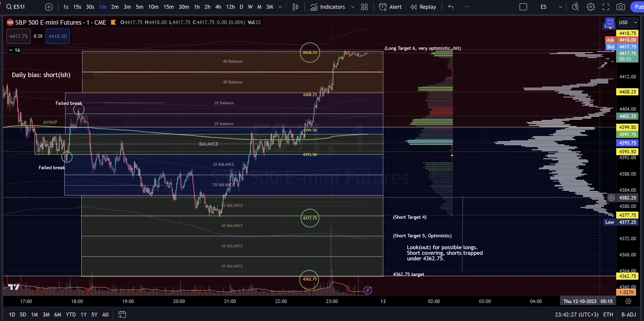
Task: Select 5Y date range
Action: 94,315
